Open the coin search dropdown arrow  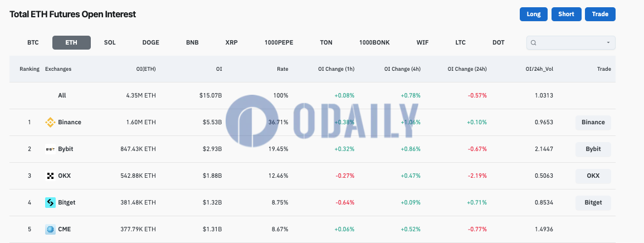(x=608, y=43)
